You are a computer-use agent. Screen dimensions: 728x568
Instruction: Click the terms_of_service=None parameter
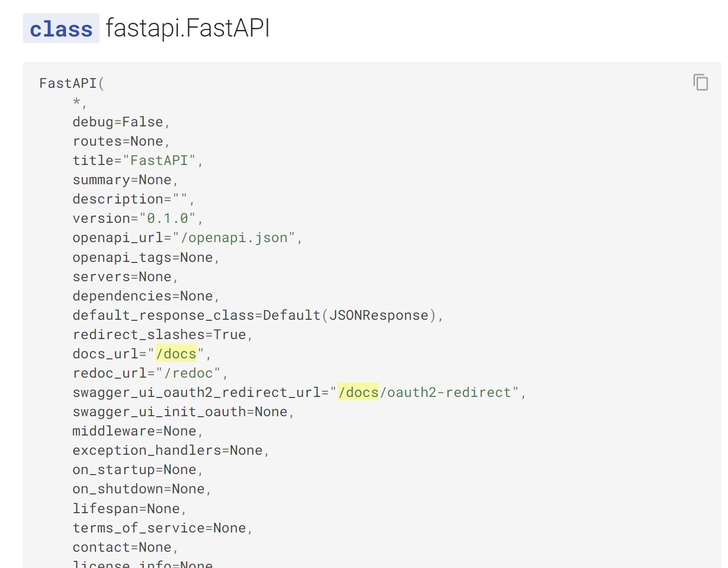pos(159,528)
